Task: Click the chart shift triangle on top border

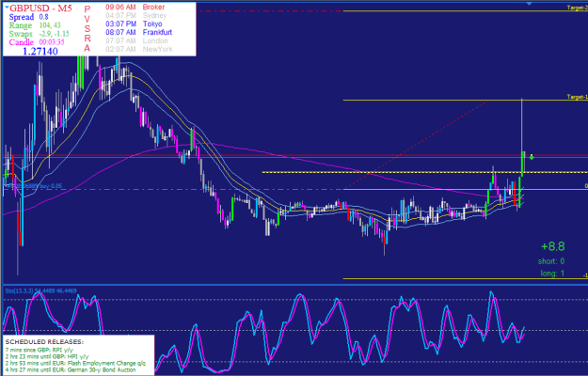Action: (x=529, y=4)
